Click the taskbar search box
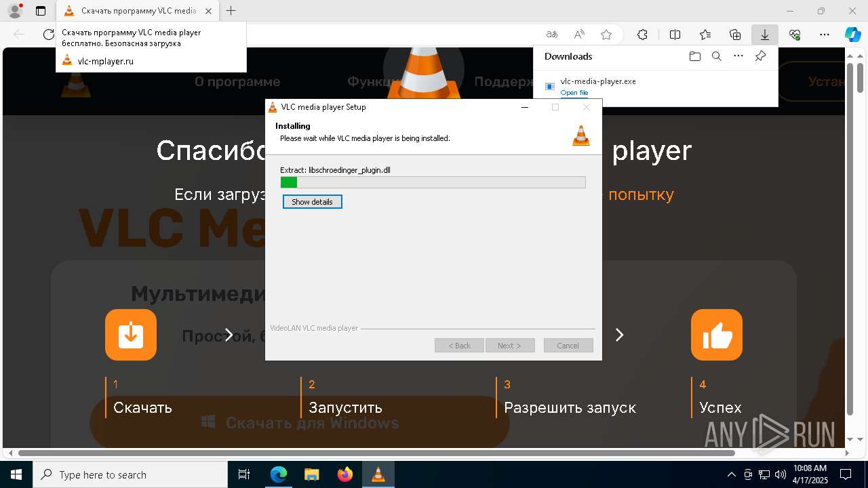Viewport: 868px width, 488px height. [130, 474]
